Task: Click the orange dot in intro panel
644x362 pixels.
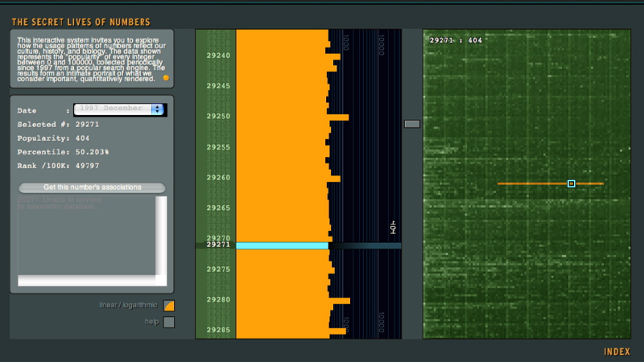Action: (x=166, y=78)
